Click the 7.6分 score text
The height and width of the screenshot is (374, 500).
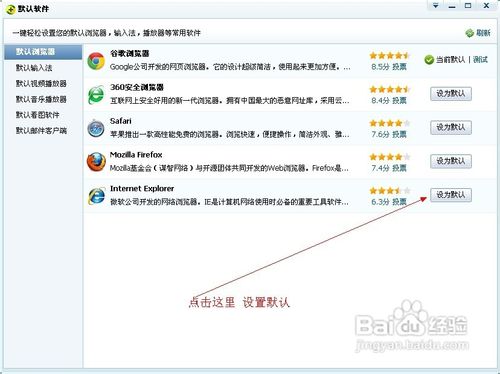[x=380, y=134]
